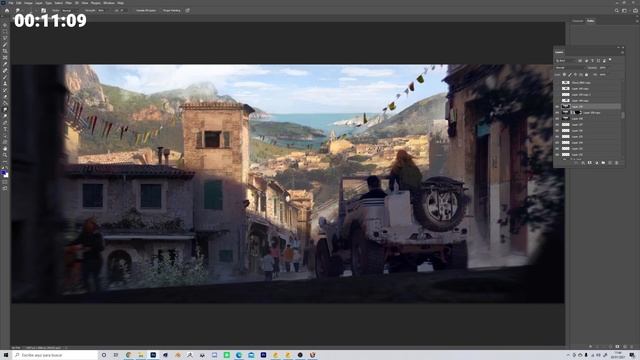Open the workspace switcher icon
This screenshot has width=640, height=360.
624,11
